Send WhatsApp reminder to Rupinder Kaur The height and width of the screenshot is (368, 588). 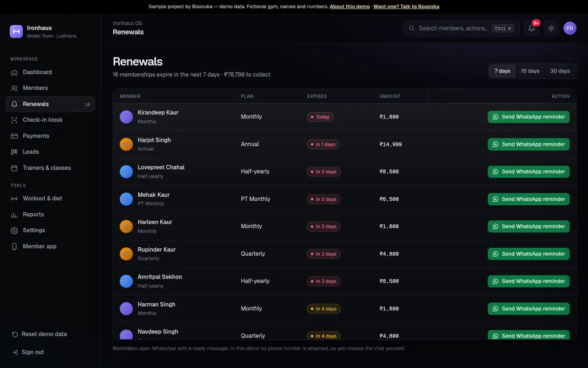coord(528,254)
